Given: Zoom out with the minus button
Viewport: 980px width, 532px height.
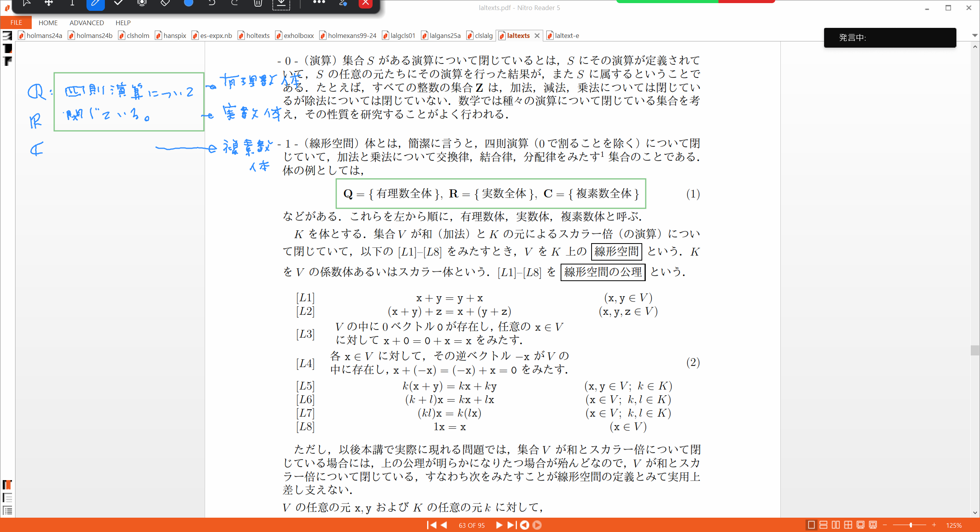Looking at the screenshot, I should click(x=885, y=525).
